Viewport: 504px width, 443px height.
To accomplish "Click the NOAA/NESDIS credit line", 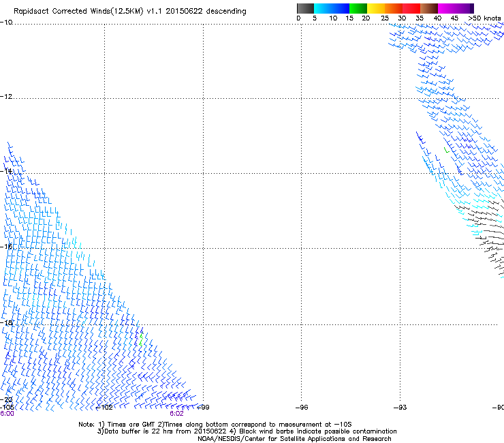I will click(x=294, y=438).
